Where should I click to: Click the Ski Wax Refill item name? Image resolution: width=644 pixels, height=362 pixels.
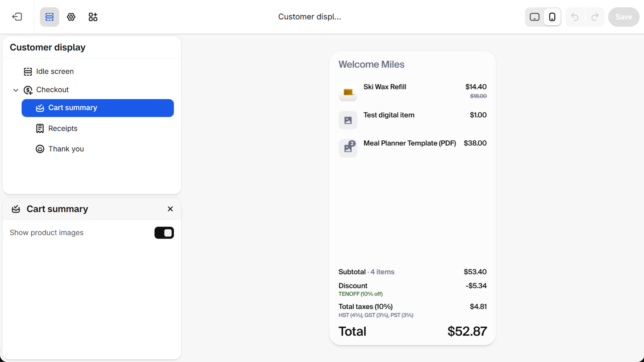tap(385, 87)
